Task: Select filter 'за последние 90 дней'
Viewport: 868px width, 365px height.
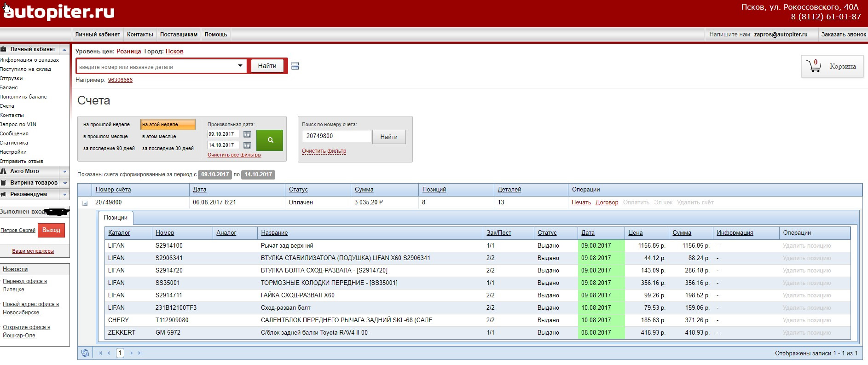Action: click(109, 148)
